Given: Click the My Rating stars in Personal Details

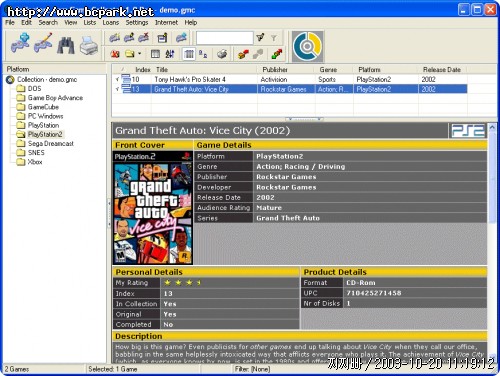Looking at the screenshot, I should pyautogui.click(x=183, y=283).
